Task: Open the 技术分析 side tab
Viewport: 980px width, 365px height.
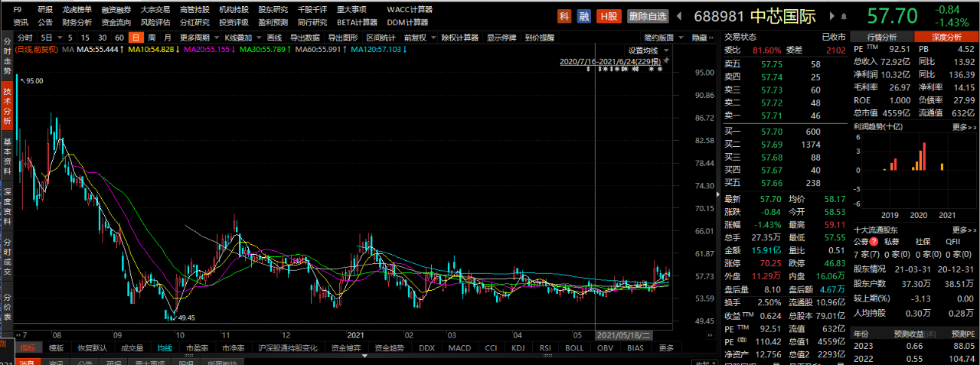Action: pyautogui.click(x=7, y=106)
